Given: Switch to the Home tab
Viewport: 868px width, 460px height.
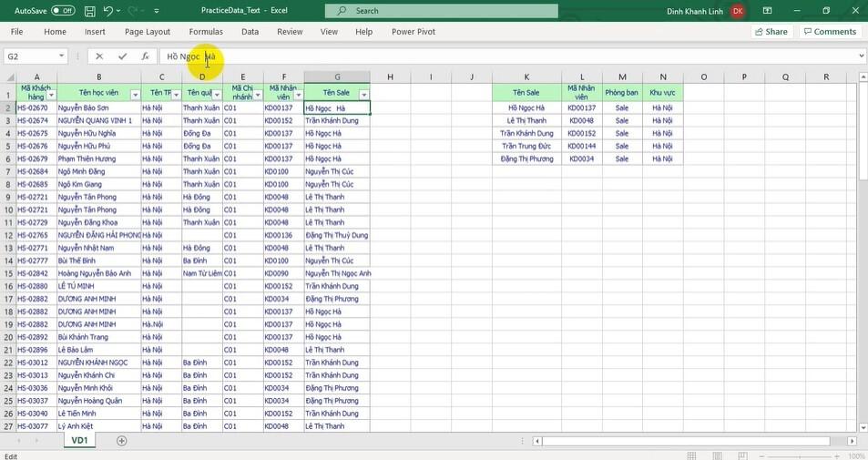Looking at the screenshot, I should tap(55, 32).
